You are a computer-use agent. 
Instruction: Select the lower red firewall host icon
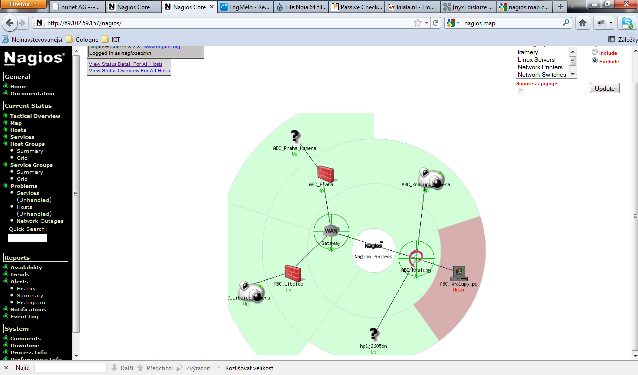click(x=293, y=273)
